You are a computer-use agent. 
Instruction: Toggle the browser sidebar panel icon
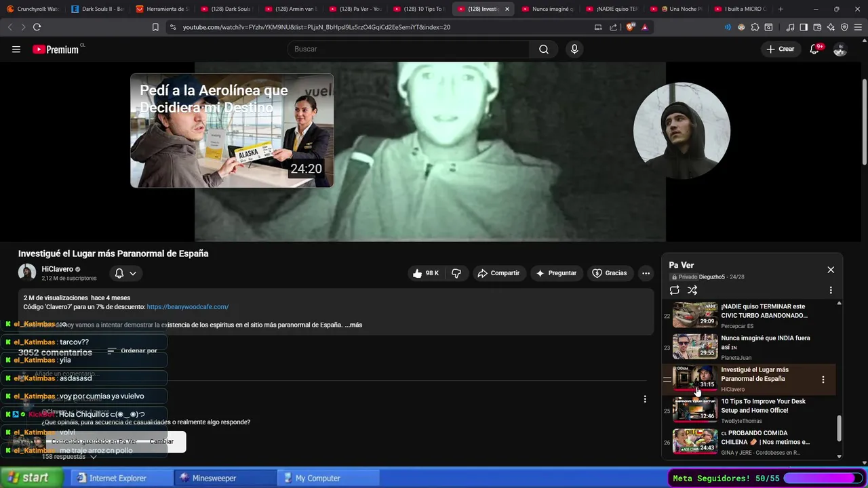pos(804,27)
